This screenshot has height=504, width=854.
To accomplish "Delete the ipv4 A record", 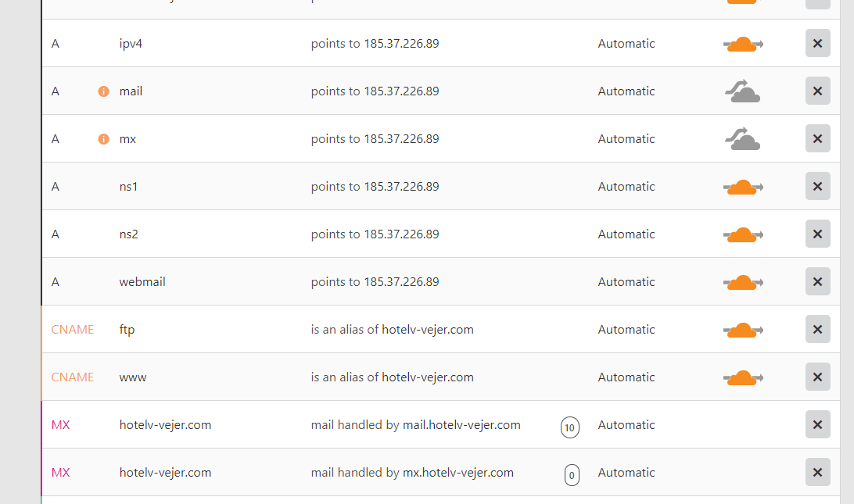I will pyautogui.click(x=817, y=44).
